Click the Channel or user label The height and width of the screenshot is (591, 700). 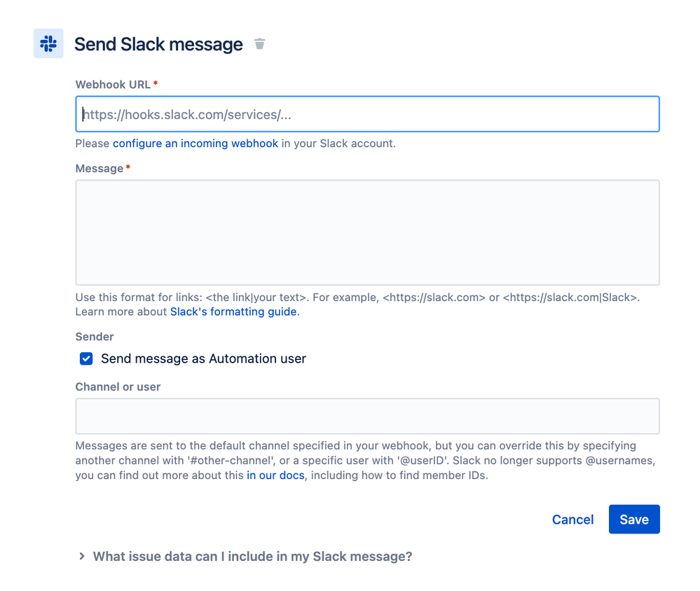click(118, 387)
